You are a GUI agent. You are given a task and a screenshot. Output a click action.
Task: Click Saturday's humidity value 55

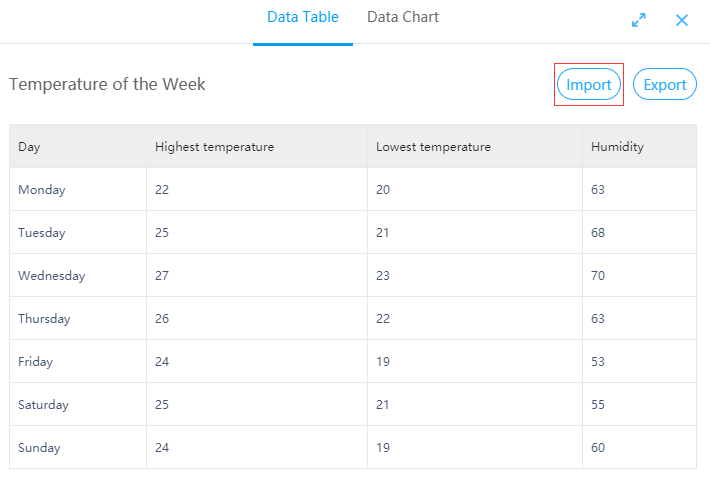(598, 405)
